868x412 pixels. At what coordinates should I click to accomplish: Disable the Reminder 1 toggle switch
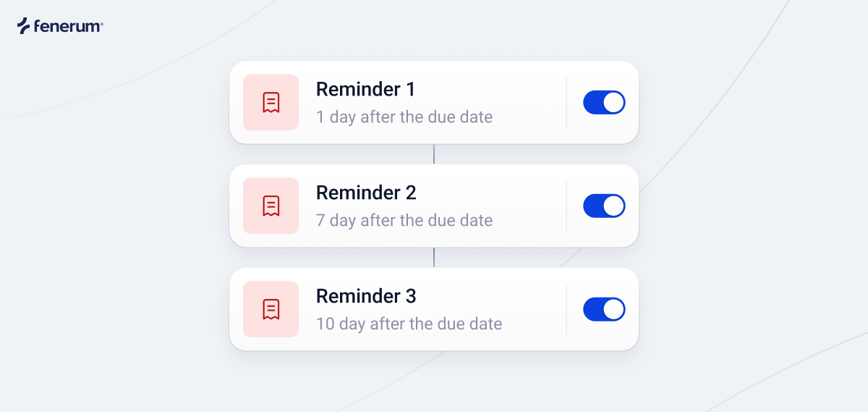[604, 102]
